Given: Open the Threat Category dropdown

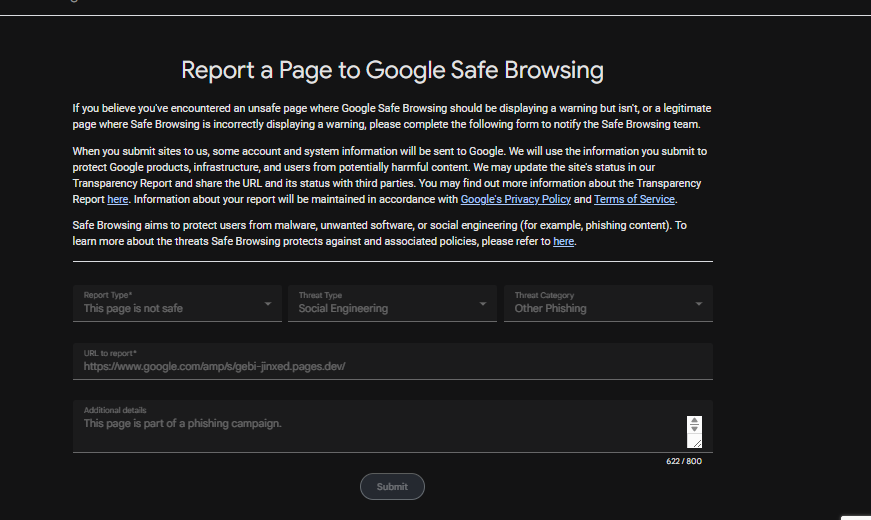Looking at the screenshot, I should coord(608,303).
